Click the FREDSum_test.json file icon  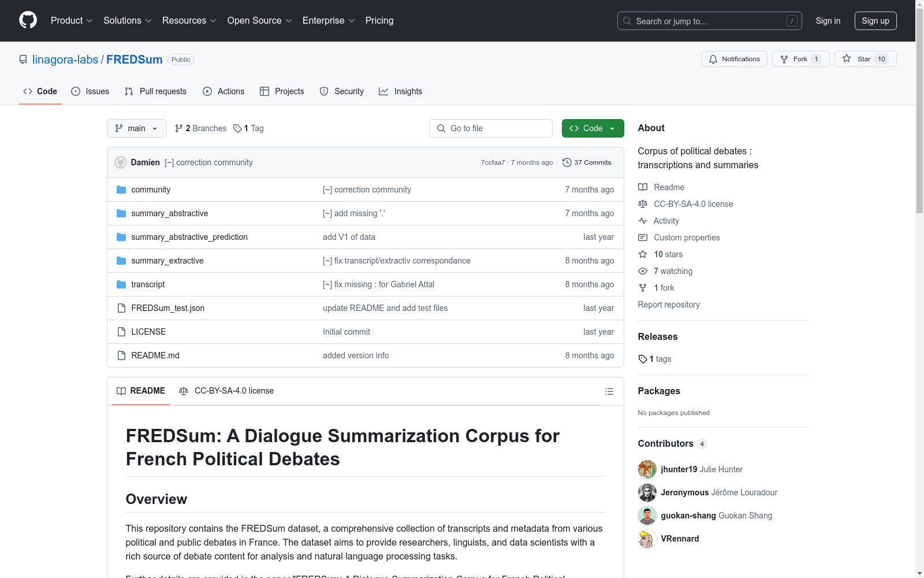click(121, 308)
